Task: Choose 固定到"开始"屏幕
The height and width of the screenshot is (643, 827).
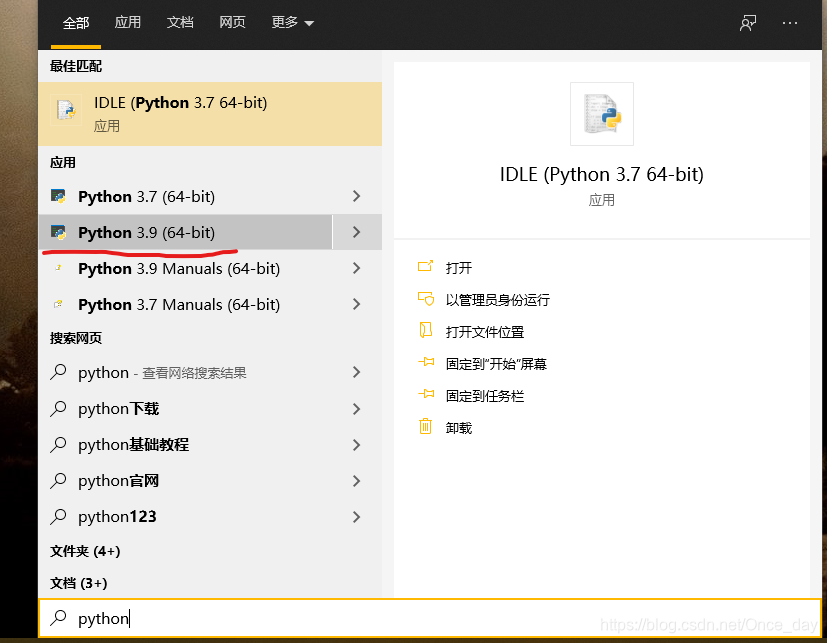Action: click(x=496, y=364)
